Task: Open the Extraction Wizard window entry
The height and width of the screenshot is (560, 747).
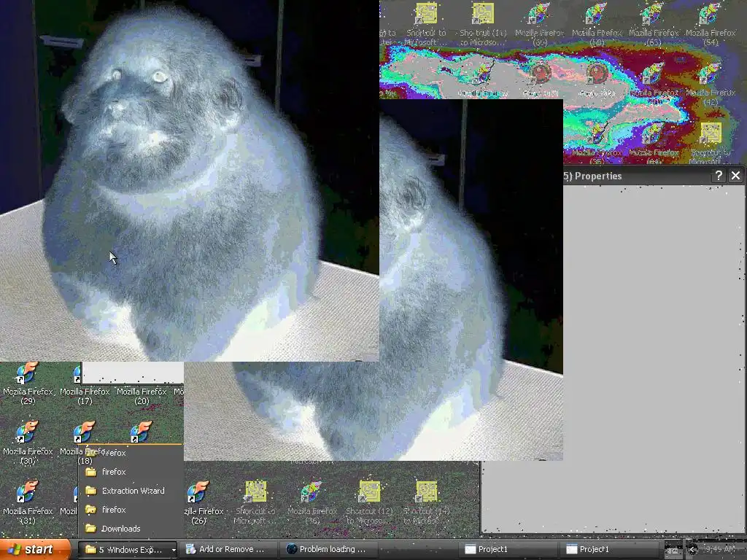Action: pos(131,491)
